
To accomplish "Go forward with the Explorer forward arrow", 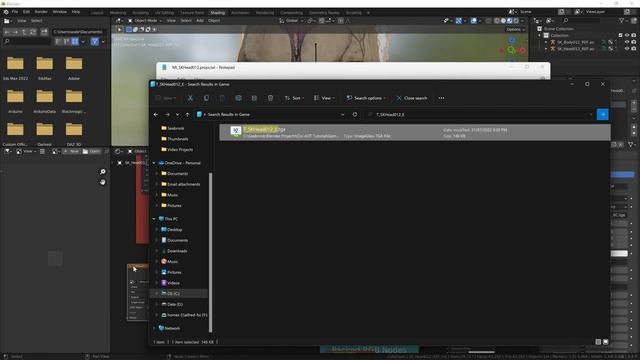I will (167, 115).
